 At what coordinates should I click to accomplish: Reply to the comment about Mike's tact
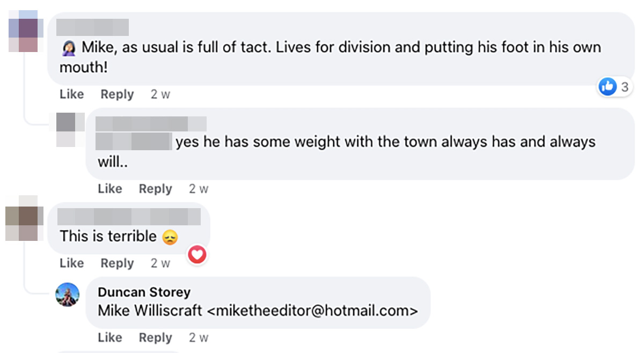(117, 94)
